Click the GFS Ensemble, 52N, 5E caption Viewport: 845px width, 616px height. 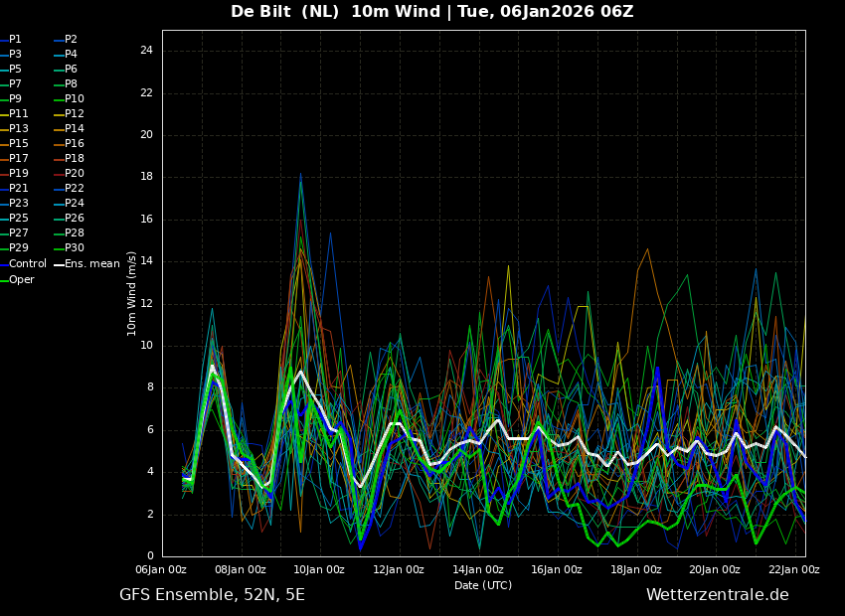click(x=212, y=595)
